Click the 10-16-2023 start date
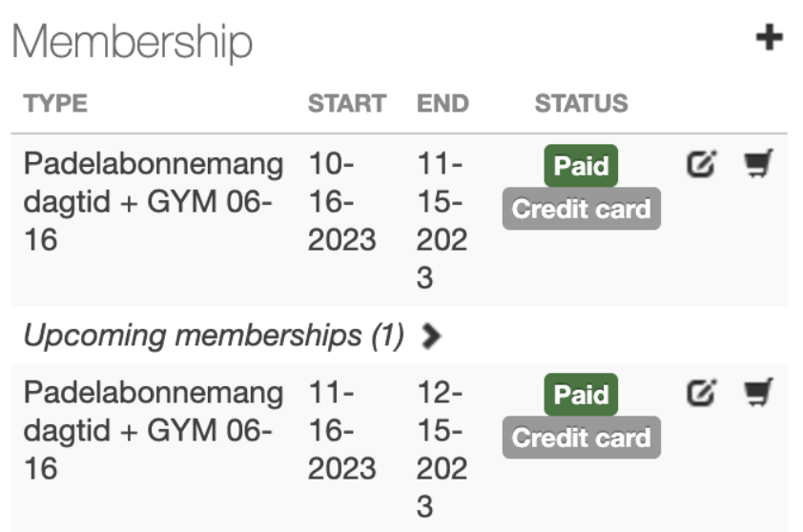Screen dimensions: 803x532 pyautogui.click(x=341, y=202)
